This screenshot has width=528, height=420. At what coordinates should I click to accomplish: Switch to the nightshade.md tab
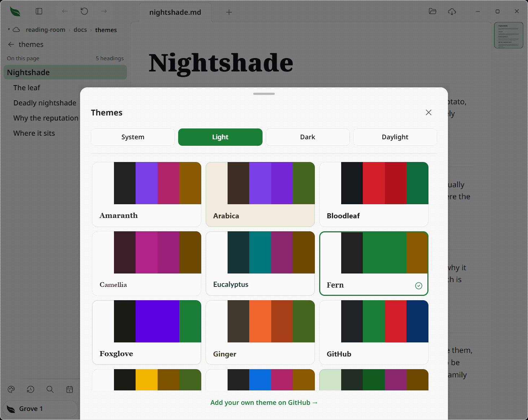pos(175,12)
